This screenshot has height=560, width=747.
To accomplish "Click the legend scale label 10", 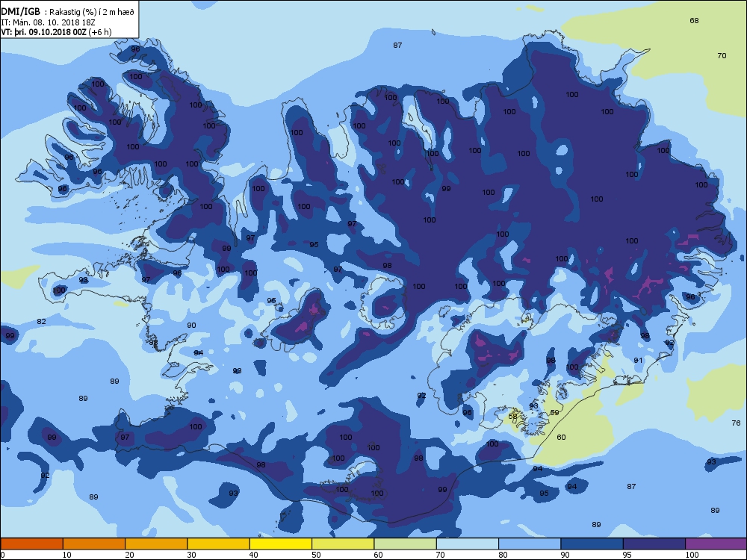I will point(66,555).
